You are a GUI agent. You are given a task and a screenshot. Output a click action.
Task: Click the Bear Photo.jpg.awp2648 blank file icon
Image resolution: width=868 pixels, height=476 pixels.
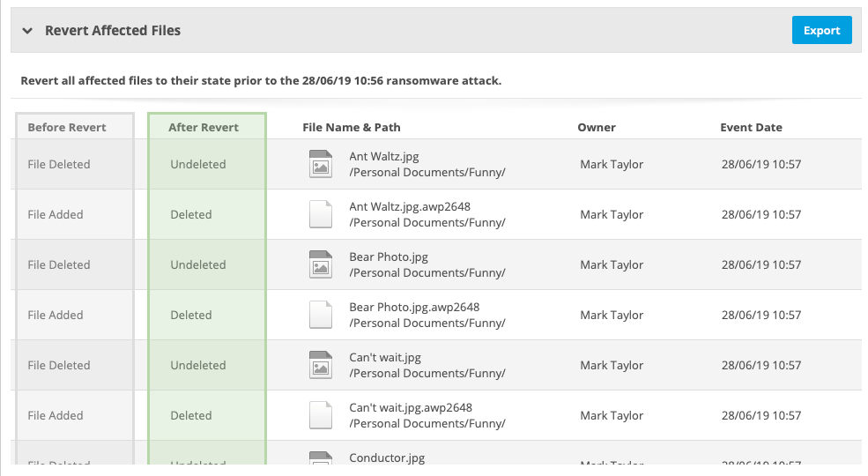tap(320, 315)
